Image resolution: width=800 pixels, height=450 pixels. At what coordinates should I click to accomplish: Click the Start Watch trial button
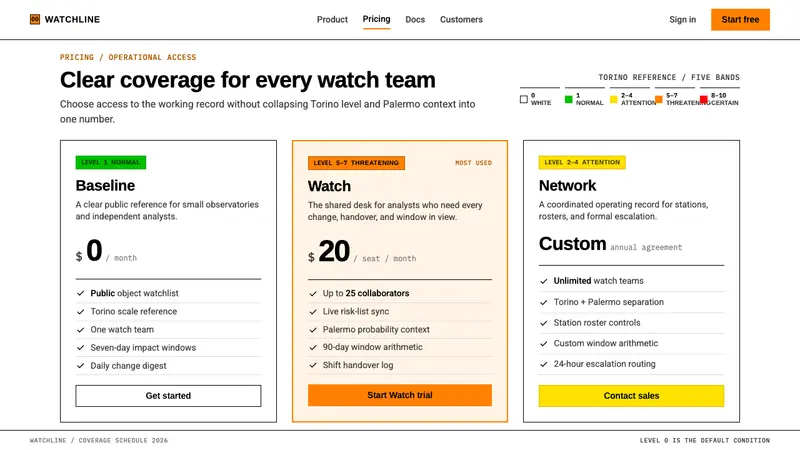coord(400,395)
